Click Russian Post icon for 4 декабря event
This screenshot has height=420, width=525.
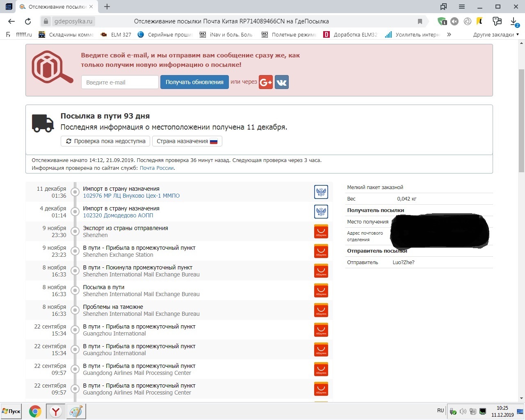point(321,212)
